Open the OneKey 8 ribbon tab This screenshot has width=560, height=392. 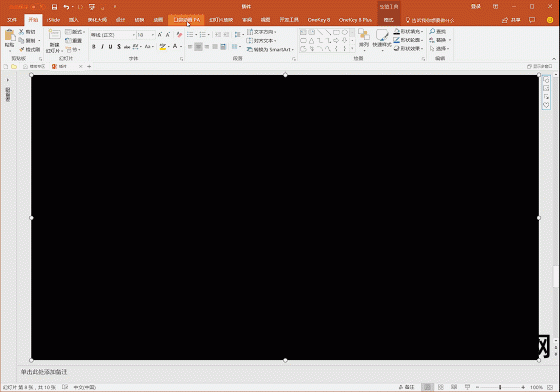[319, 20]
